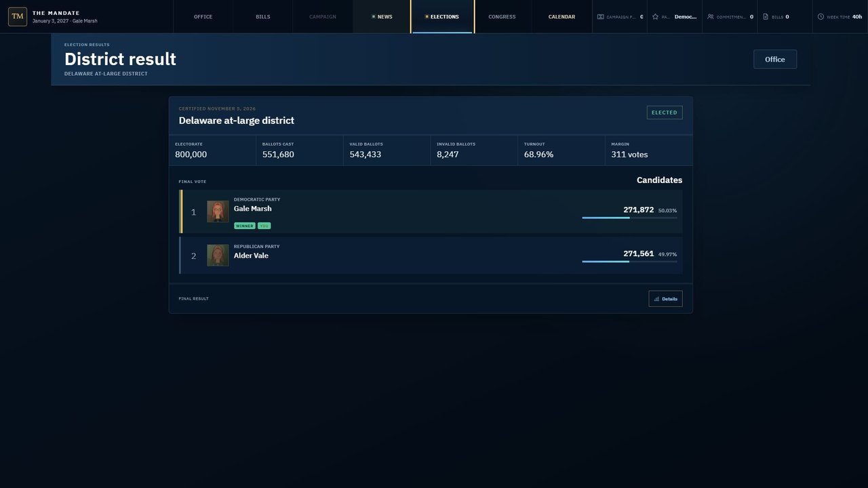Click the 50.03% percentage next to Gale Marsh

coord(667,211)
